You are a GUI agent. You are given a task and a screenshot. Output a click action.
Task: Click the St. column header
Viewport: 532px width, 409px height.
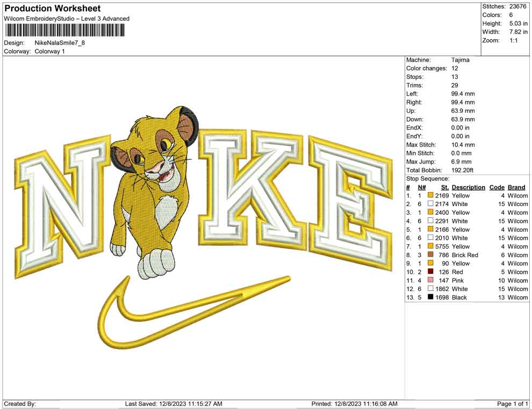coord(445,187)
